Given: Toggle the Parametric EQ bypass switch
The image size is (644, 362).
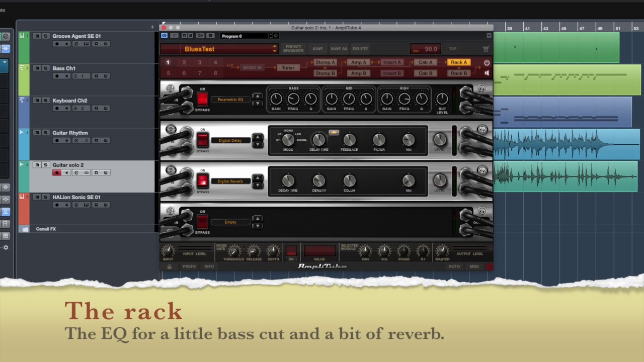Looking at the screenshot, I should pos(202,99).
